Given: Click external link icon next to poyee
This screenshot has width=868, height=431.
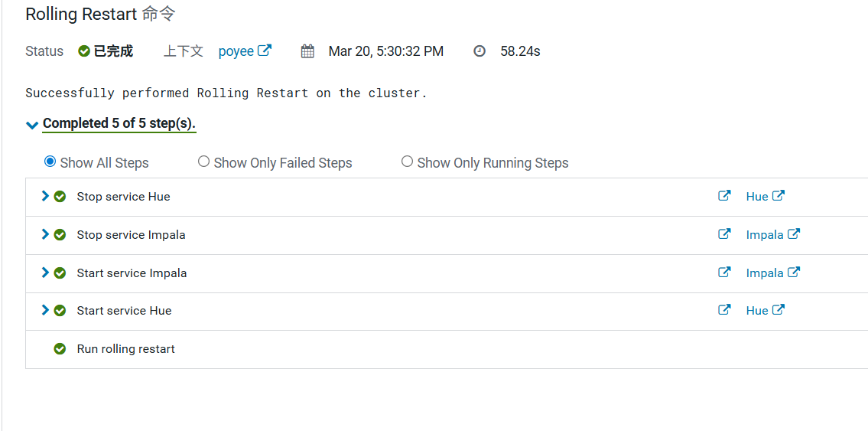Looking at the screenshot, I should pos(265,51).
